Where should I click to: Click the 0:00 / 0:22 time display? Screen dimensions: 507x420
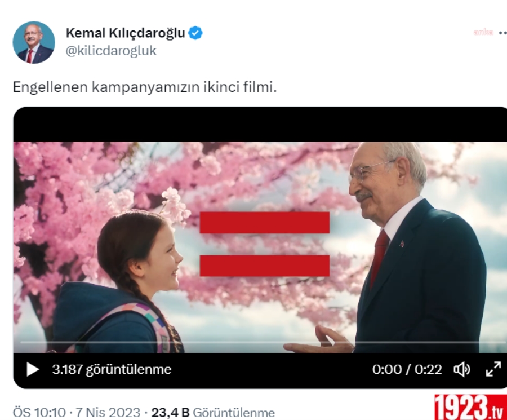click(407, 369)
